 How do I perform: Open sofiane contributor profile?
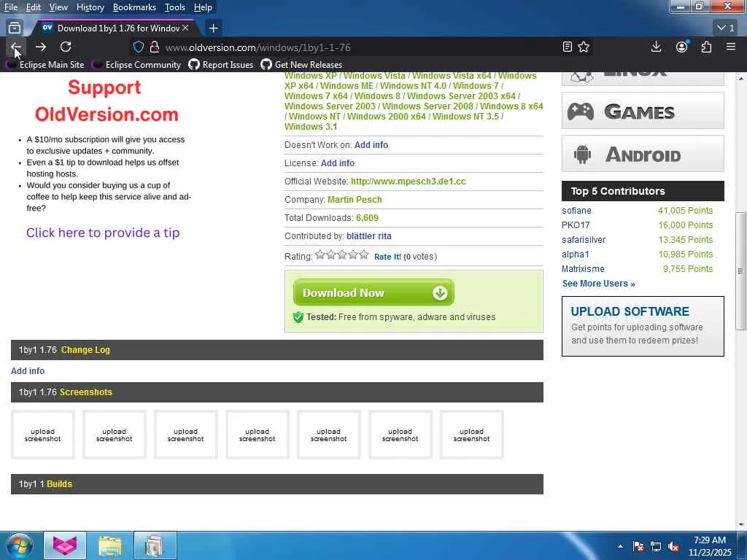(576, 211)
